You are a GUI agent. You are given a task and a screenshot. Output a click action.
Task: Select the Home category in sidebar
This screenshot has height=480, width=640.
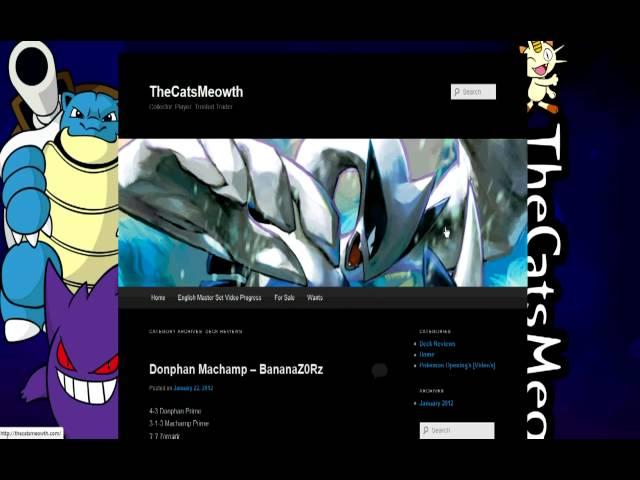point(427,354)
